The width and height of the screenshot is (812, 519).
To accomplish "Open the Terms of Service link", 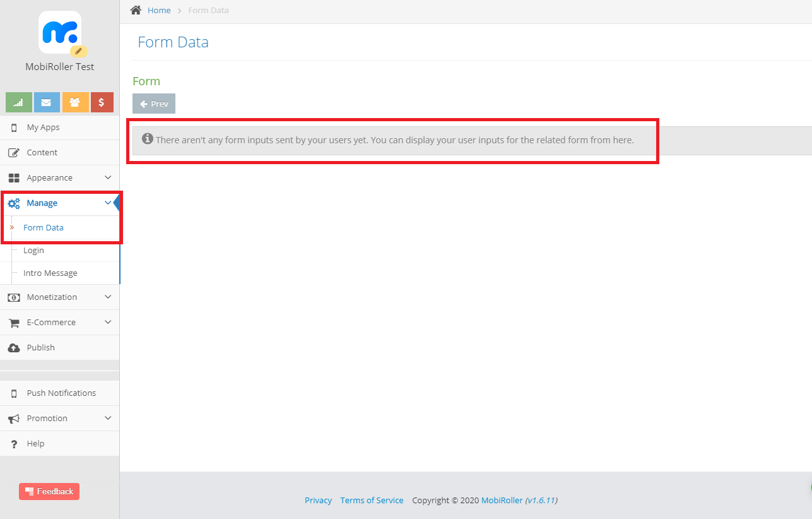I will point(372,500).
